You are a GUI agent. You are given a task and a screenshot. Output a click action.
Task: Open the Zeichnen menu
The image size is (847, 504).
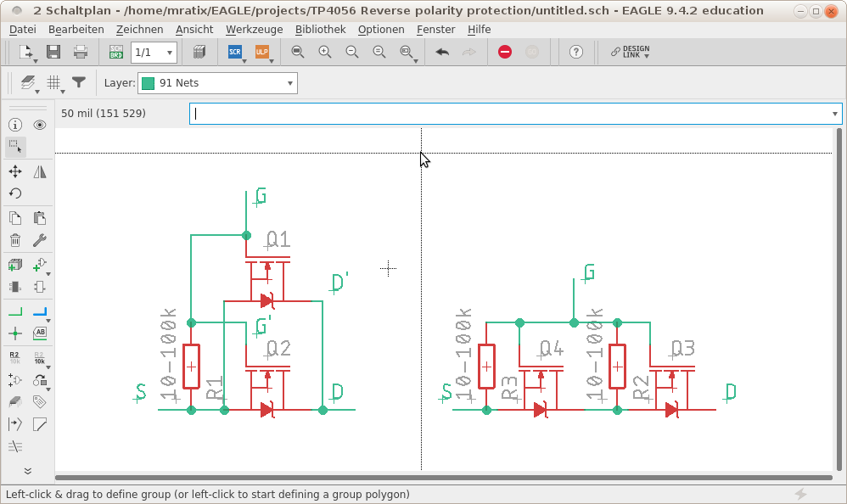139,29
